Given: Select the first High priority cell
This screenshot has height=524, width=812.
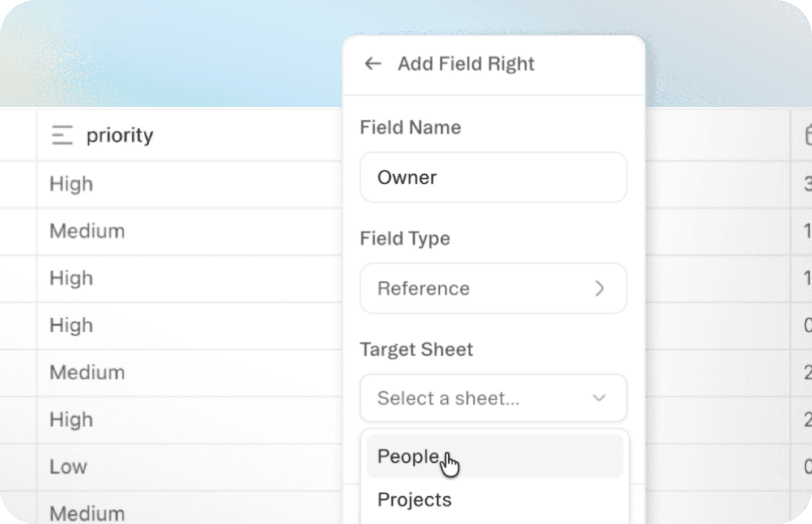Looking at the screenshot, I should coord(71,184).
